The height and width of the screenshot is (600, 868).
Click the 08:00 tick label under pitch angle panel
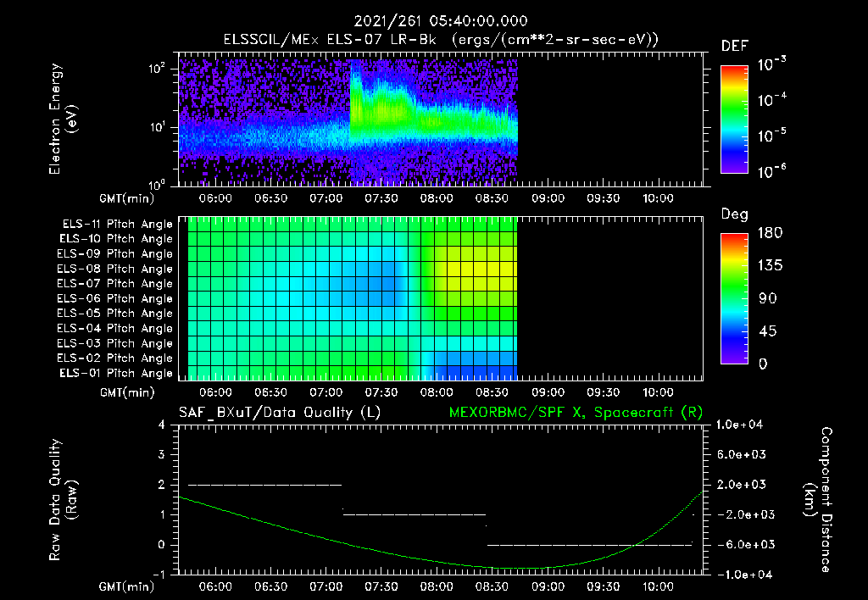point(437,392)
